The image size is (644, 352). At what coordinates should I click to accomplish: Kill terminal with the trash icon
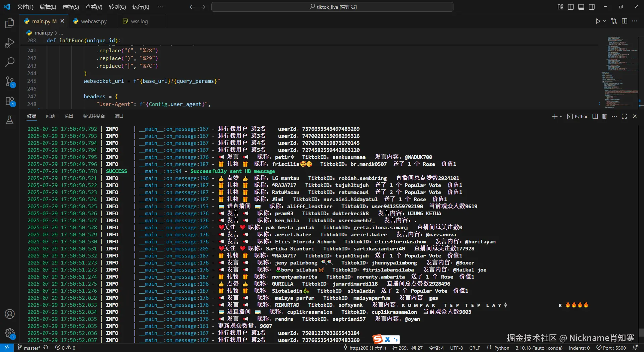604,116
